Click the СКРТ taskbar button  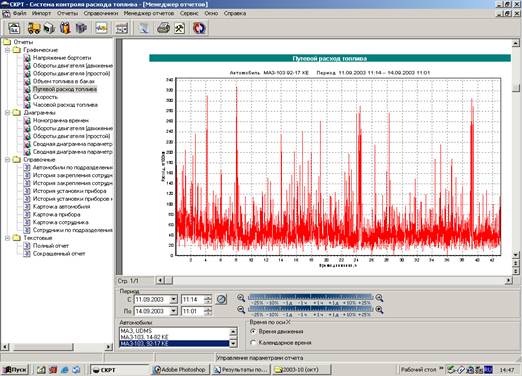coord(120,370)
